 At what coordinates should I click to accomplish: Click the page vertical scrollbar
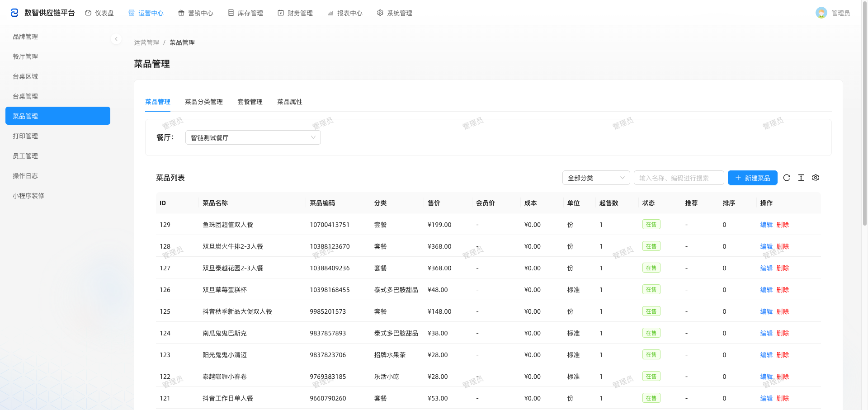coord(865,113)
